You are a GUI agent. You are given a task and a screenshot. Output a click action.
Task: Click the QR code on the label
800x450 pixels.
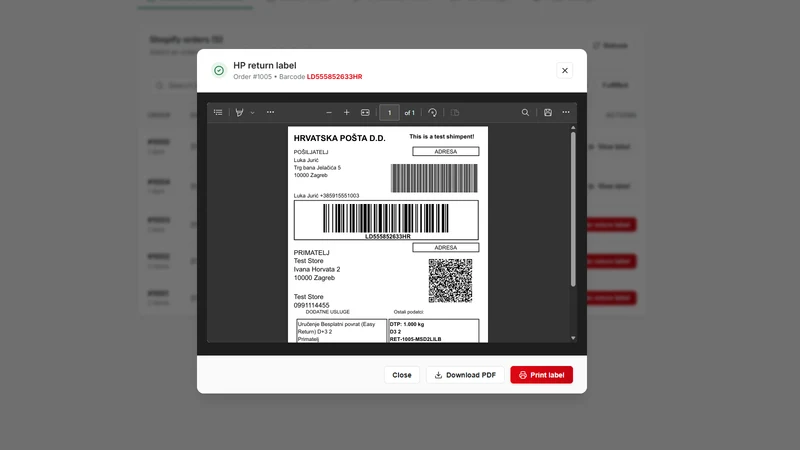[x=450, y=281]
